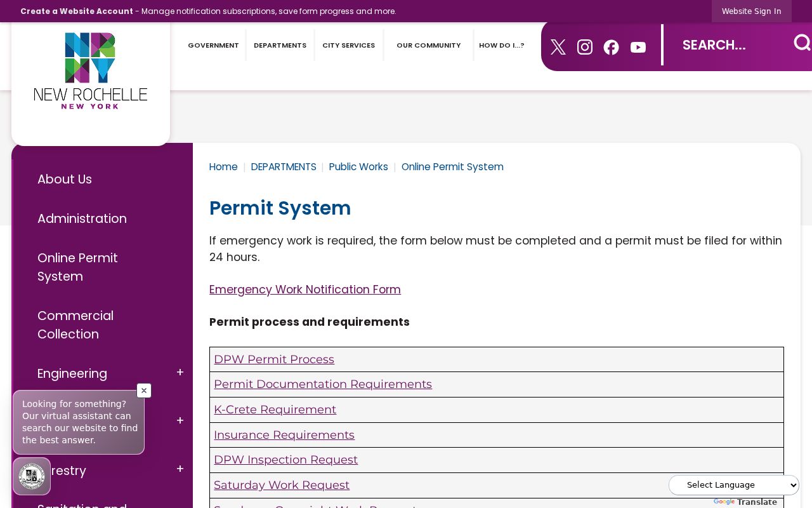Expand the Forestry sidebar submenu
The image size is (812, 508).
click(x=180, y=469)
